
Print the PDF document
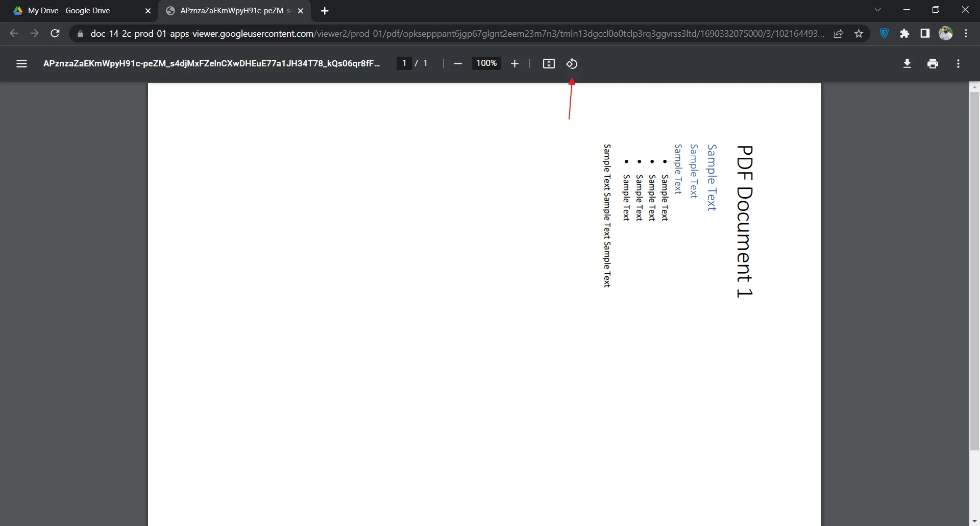pos(933,64)
